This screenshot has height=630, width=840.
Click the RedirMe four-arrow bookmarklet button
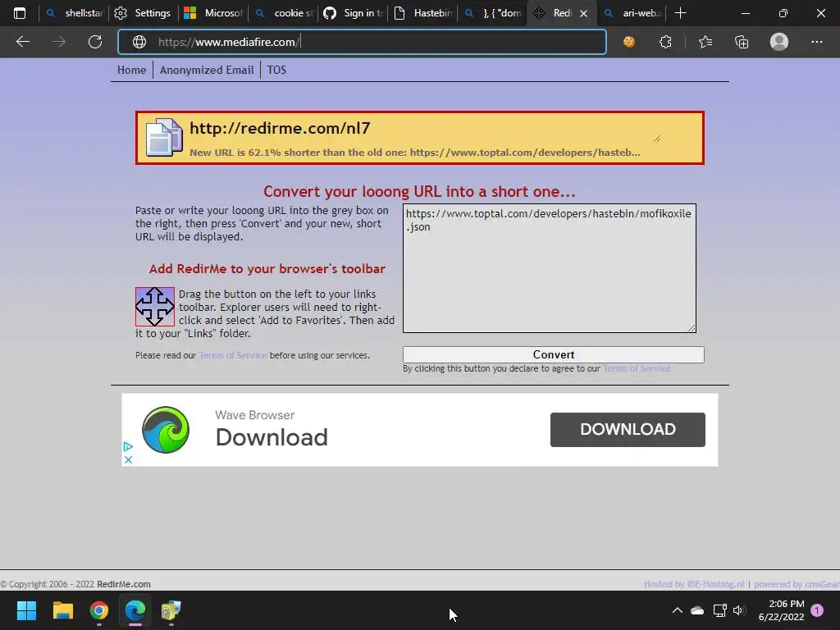click(x=155, y=307)
